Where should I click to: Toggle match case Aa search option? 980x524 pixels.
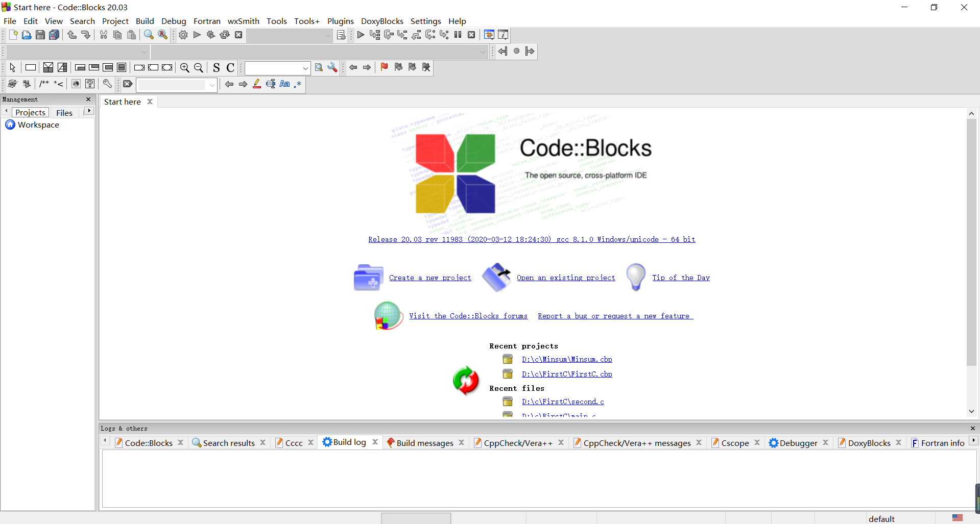coord(284,84)
